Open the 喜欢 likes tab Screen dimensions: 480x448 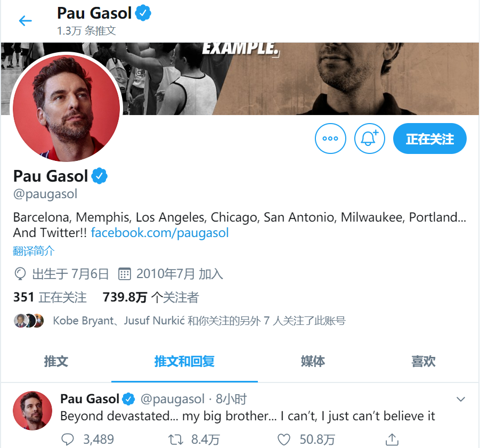click(x=424, y=361)
